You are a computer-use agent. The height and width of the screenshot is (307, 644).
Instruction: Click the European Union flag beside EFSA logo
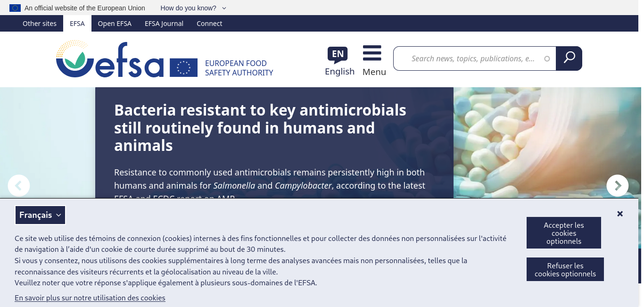[x=184, y=68]
